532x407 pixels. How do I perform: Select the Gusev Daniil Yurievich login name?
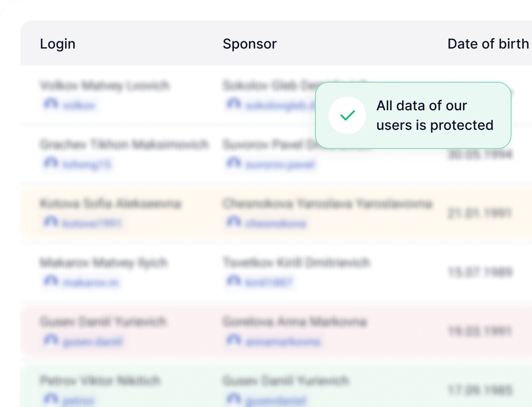(103, 322)
